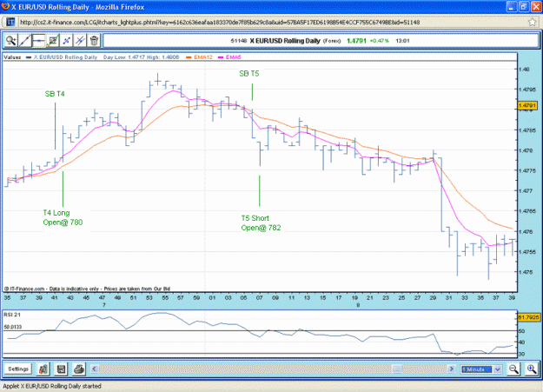Screen dimensions: 543x392
Task: Click the Applet started status bar message
Action: 52,386
